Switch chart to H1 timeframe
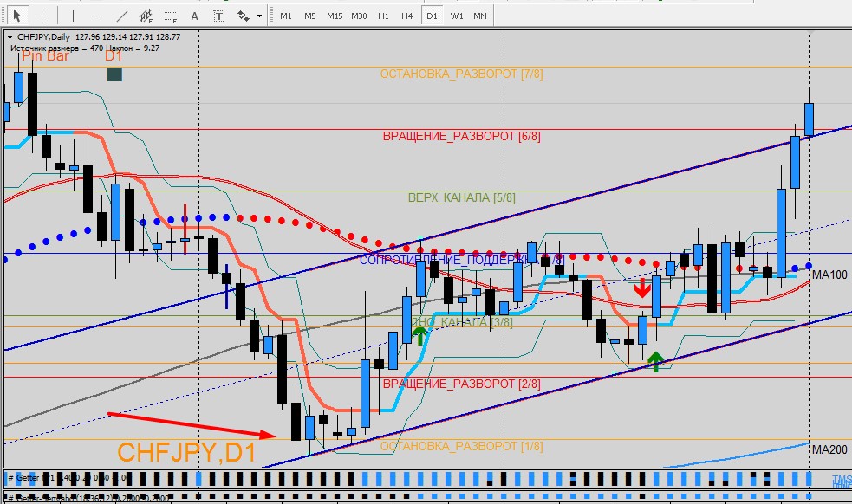 383,16
